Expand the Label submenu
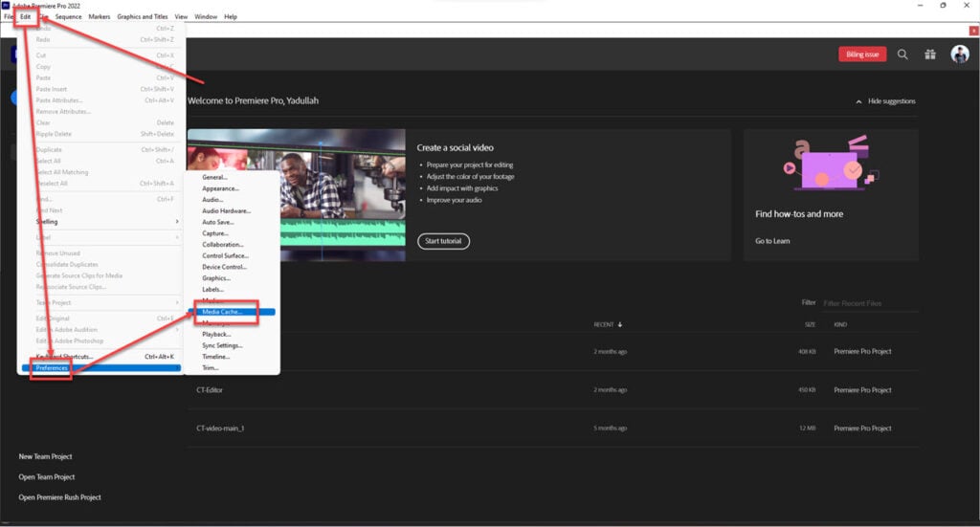This screenshot has height=527, width=980. [x=177, y=237]
